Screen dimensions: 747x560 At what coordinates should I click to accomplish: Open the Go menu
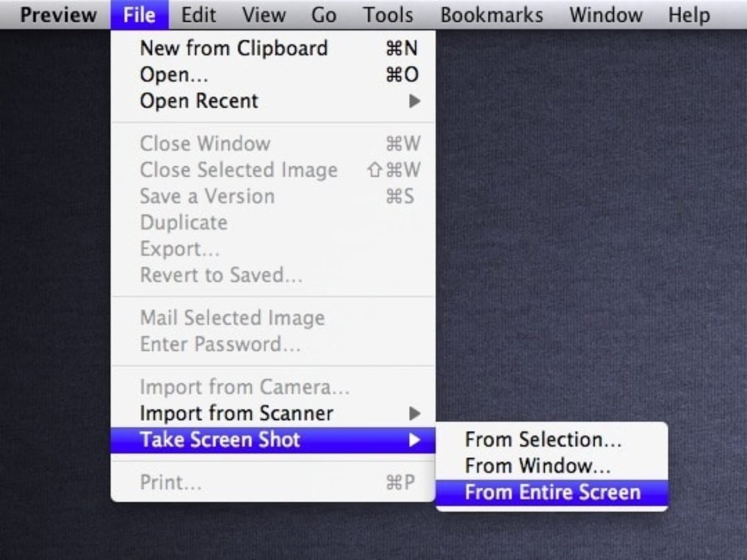pos(324,15)
